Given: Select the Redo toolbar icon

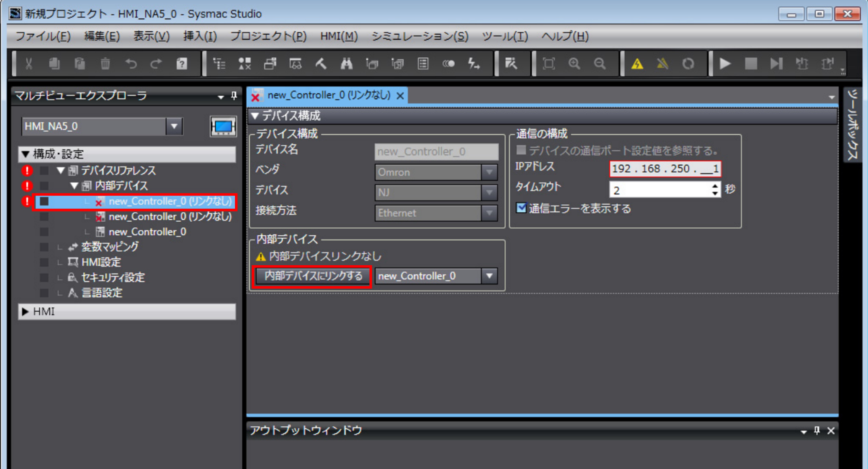Looking at the screenshot, I should pos(156,64).
